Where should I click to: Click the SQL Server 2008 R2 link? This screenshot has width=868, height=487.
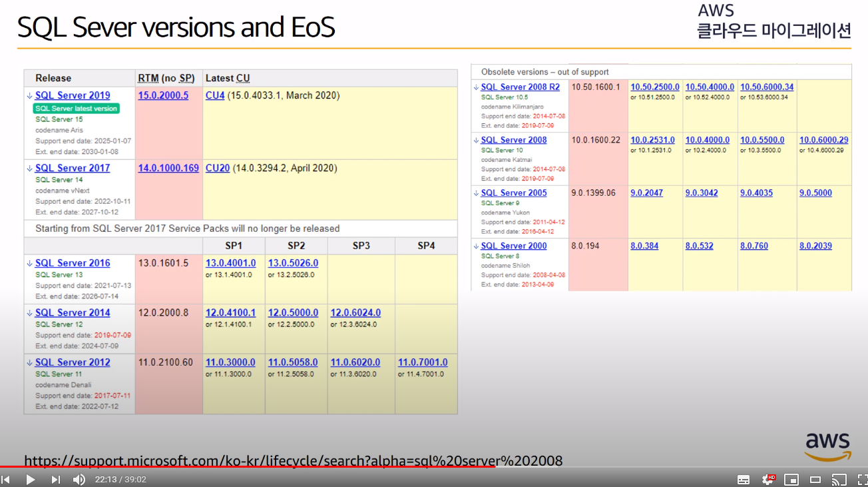point(521,87)
